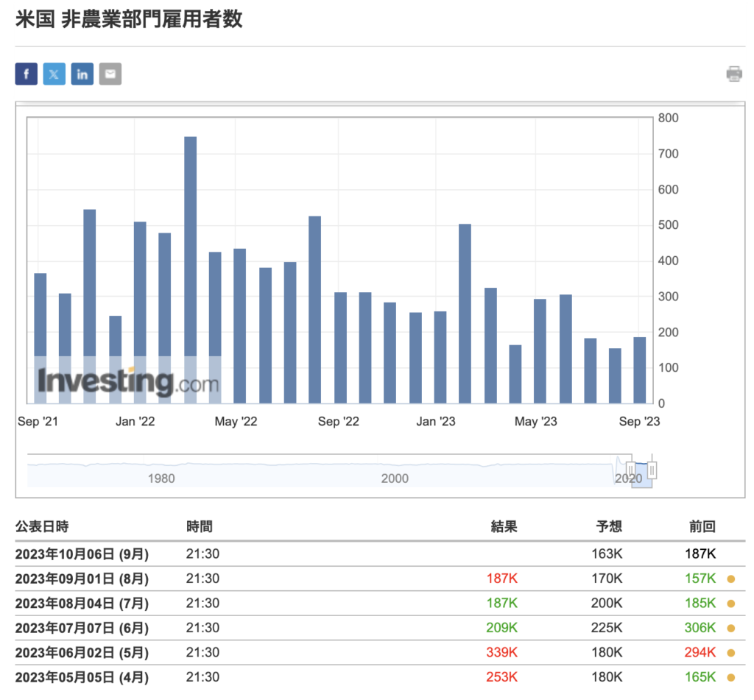This screenshot has width=754, height=700.
Task: Send page by email icon
Action: (x=110, y=74)
